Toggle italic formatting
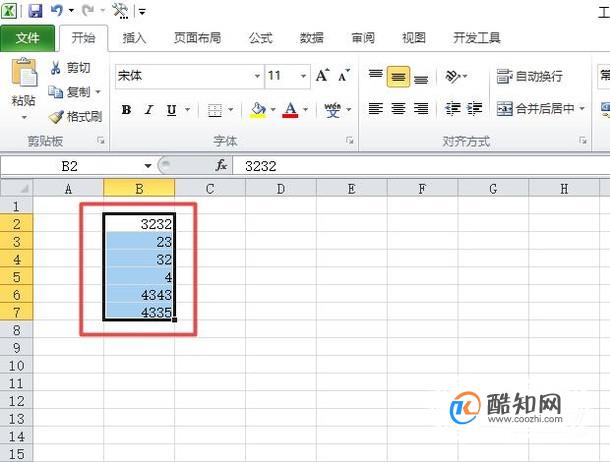The height and width of the screenshot is (462, 610). [149, 110]
